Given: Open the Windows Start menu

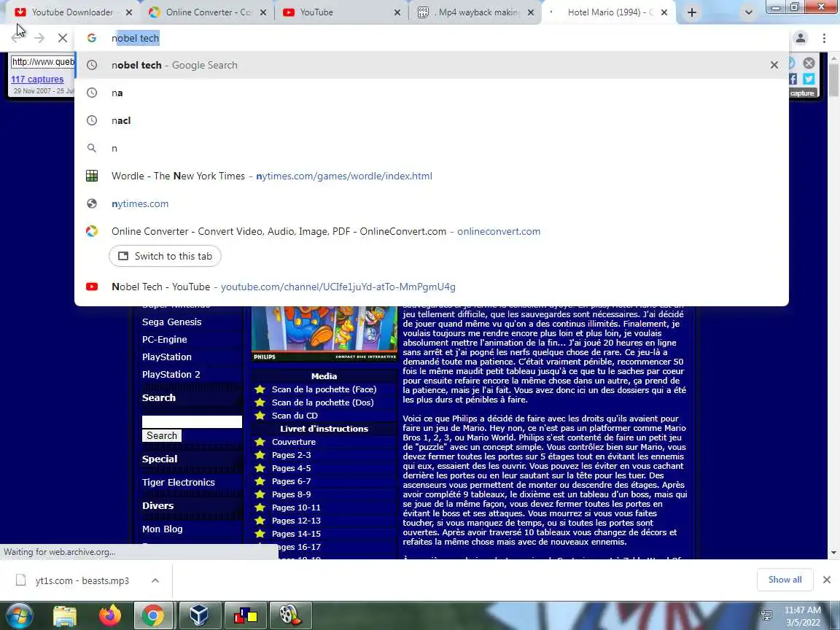Looking at the screenshot, I should click(x=19, y=615).
